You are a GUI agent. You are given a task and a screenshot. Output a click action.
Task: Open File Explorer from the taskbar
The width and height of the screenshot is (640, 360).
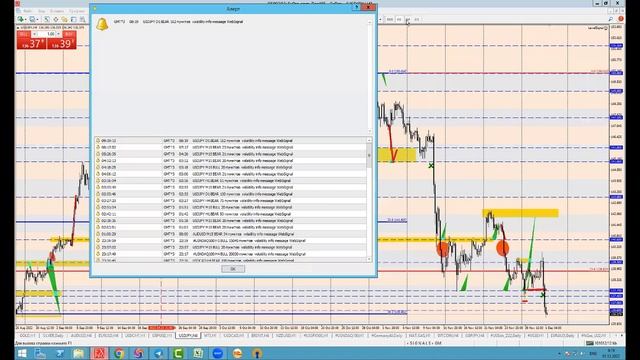pyautogui.click(x=79, y=353)
